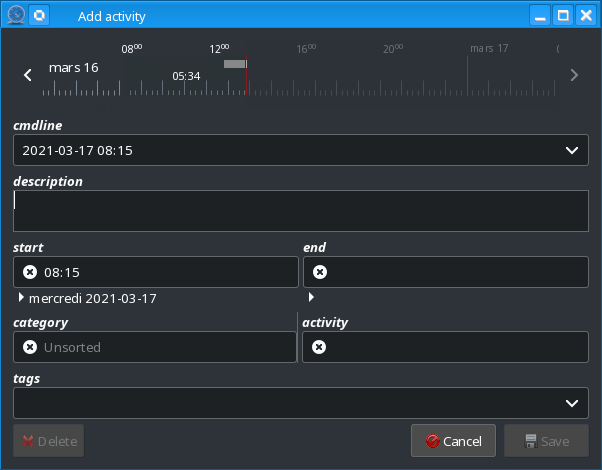The image size is (602, 470).
Task: Expand the end date disclosure triangle
Action: pyautogui.click(x=311, y=297)
